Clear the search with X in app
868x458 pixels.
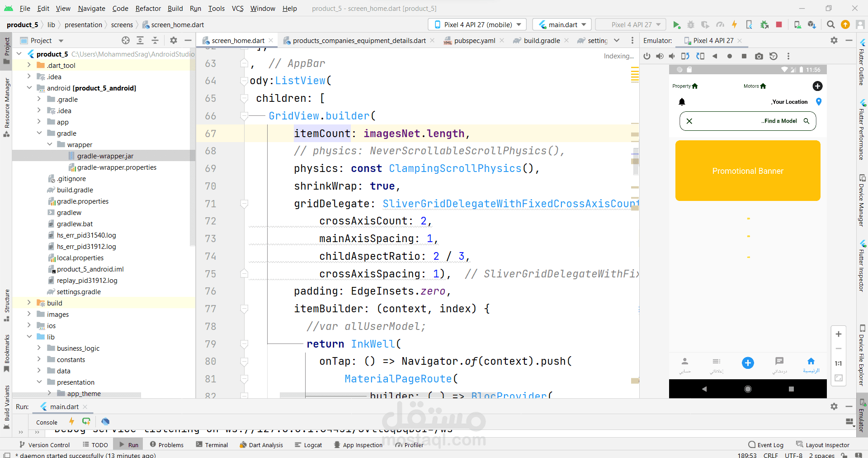click(x=689, y=121)
